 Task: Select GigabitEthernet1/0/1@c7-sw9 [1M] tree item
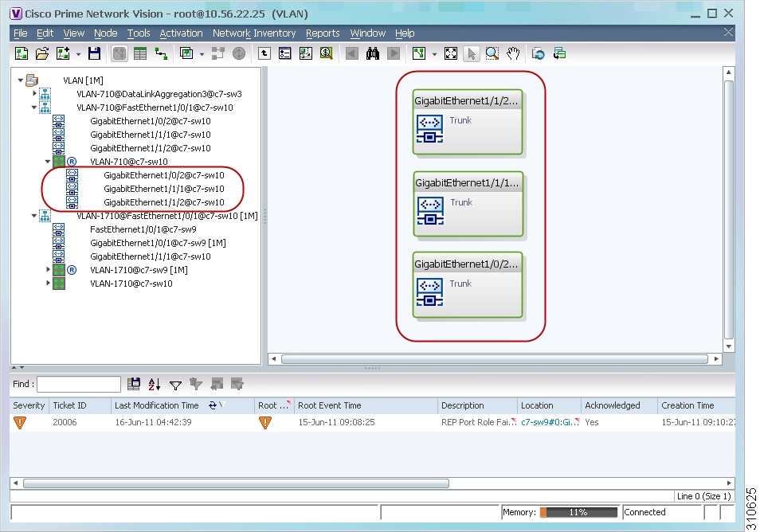(x=158, y=243)
